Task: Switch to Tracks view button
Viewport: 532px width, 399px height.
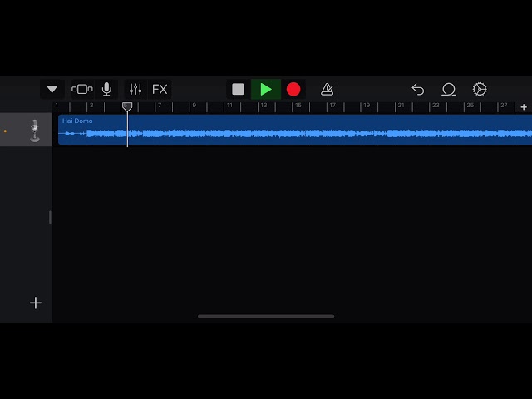Action: point(81,89)
